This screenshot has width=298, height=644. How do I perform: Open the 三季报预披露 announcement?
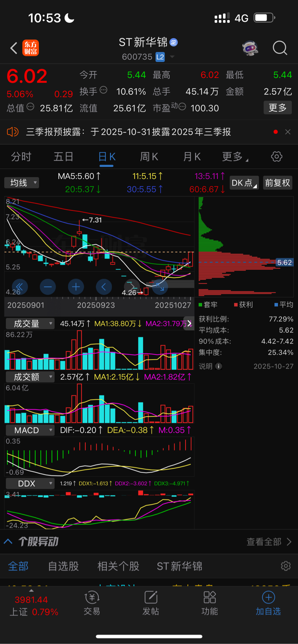click(x=128, y=132)
